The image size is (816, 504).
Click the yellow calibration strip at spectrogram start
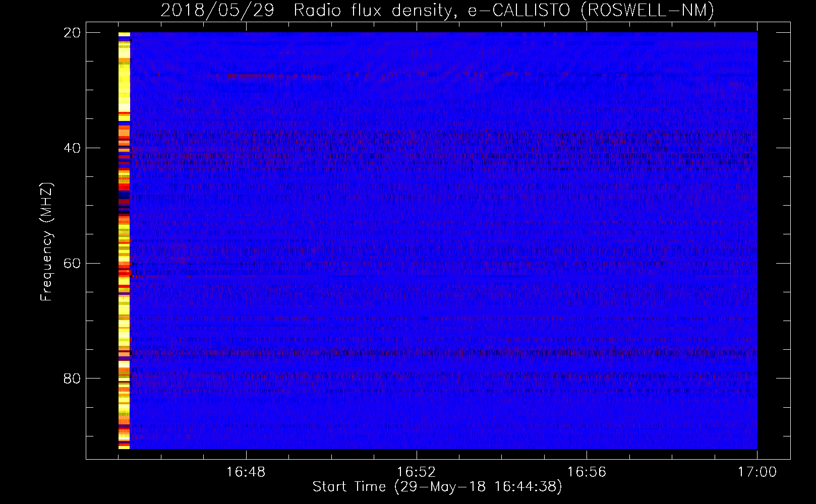tap(124, 240)
